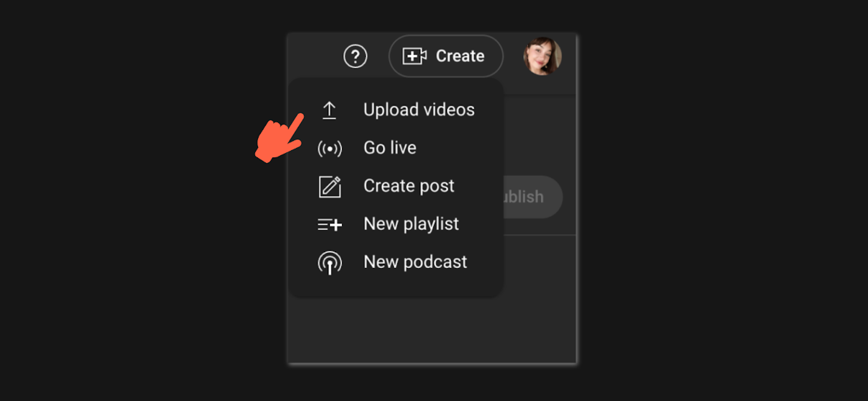Click the partially hidden Publish button
868x401 pixels.
pyautogui.click(x=532, y=197)
